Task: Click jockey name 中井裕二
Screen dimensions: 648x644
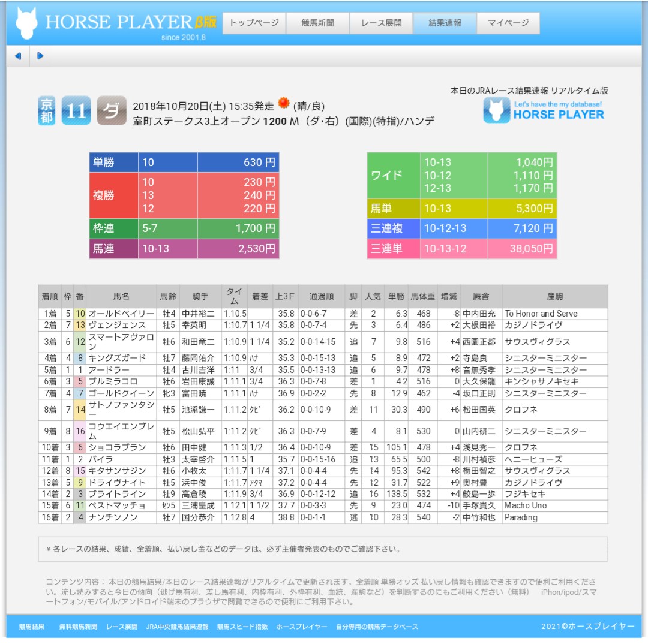Action: pos(198,314)
